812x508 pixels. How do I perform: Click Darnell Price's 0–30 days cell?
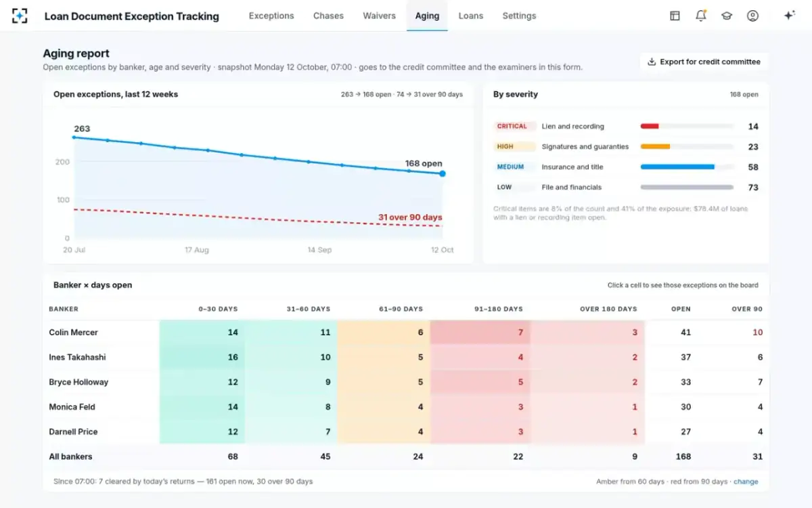(x=202, y=432)
